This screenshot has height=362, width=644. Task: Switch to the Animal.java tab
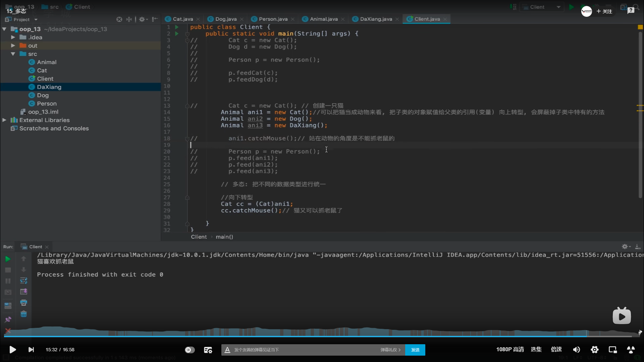tap(323, 19)
